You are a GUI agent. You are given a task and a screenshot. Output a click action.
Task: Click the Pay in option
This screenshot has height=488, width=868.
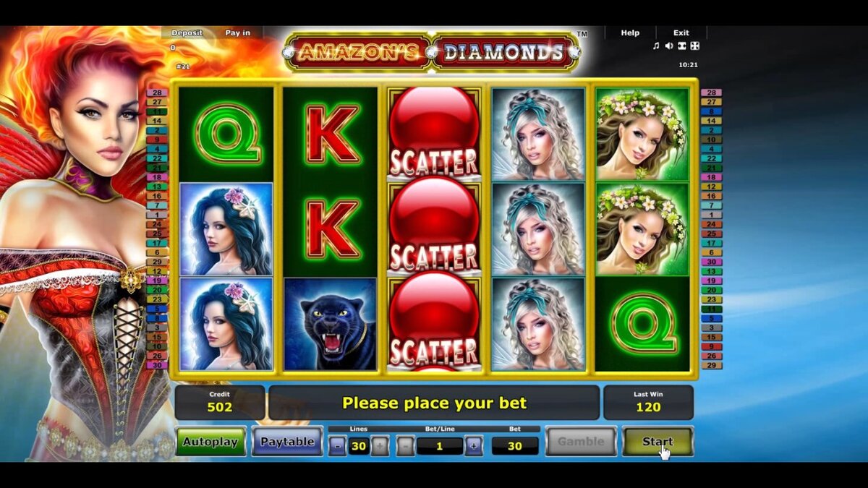click(x=237, y=33)
